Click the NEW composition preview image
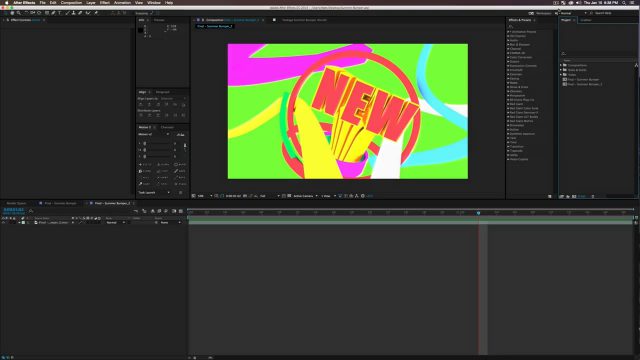Image resolution: width=640 pixels, height=360 pixels. point(348,111)
